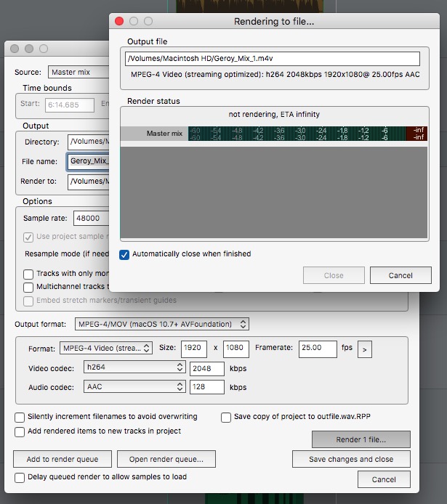Viewport: 447px width, 504px height.
Task: Click Add to render queue button
Action: click(63, 459)
